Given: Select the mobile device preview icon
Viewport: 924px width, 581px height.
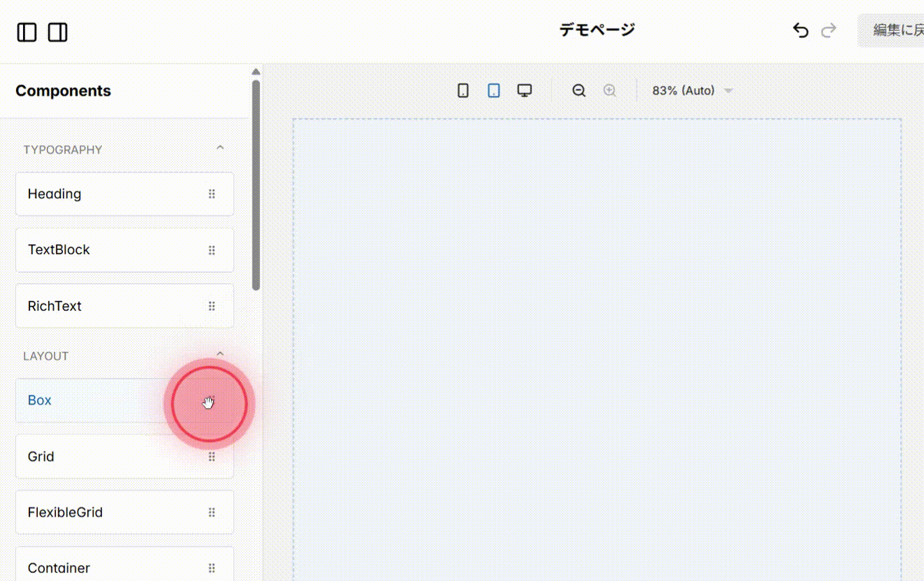Looking at the screenshot, I should click(x=463, y=90).
